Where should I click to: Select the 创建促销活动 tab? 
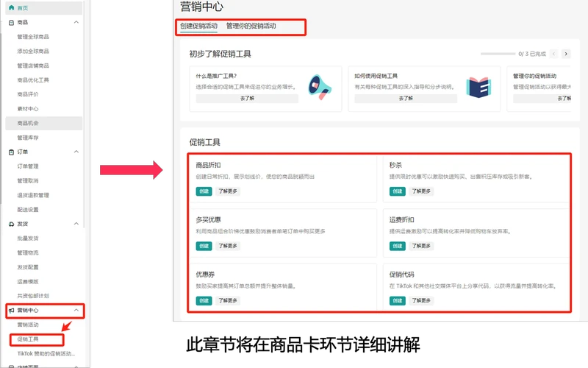point(198,26)
